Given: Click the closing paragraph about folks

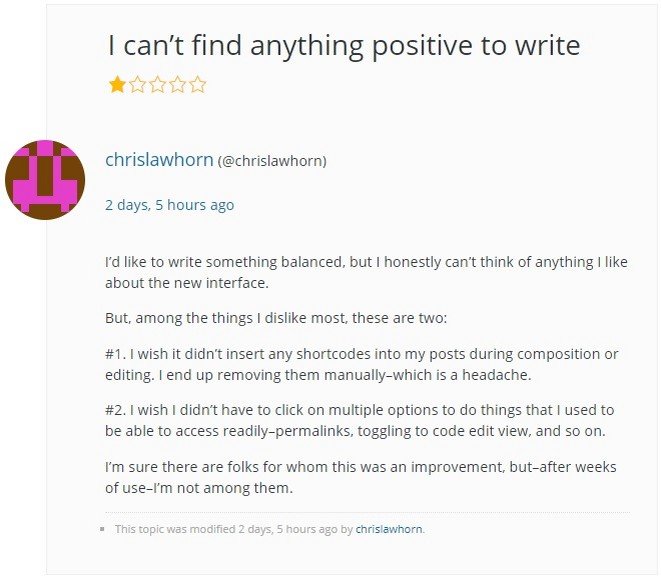Looking at the screenshot, I should [x=361, y=477].
